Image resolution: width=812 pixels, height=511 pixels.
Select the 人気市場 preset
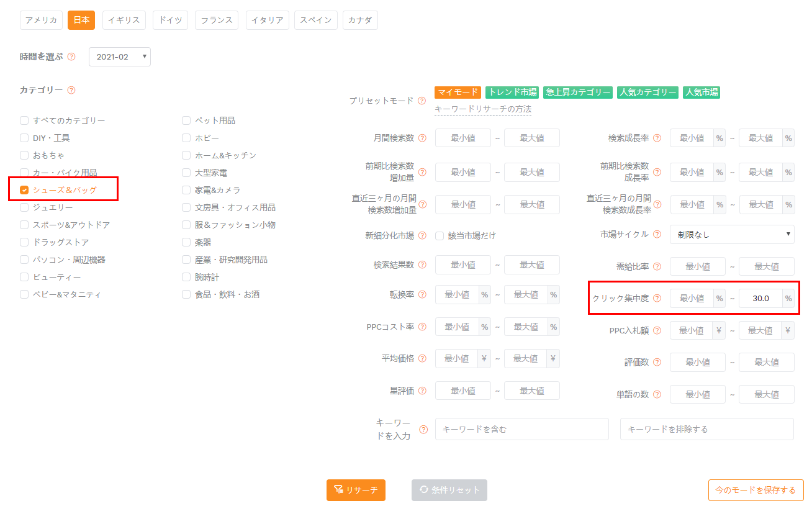(701, 93)
